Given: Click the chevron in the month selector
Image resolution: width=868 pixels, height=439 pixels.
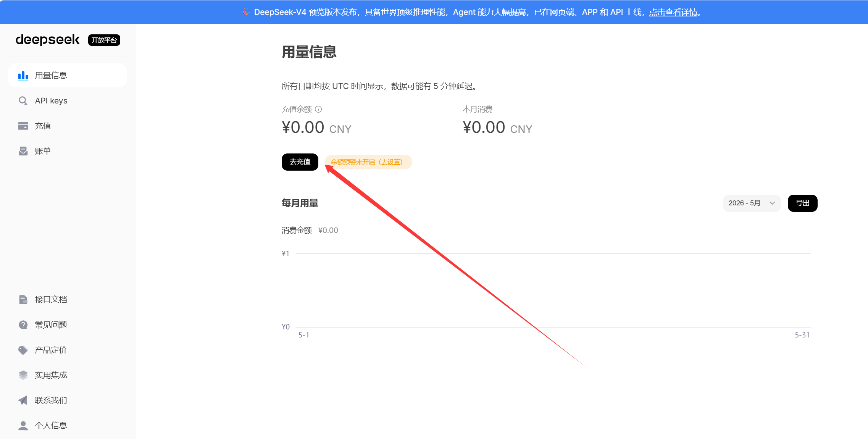Looking at the screenshot, I should pyautogui.click(x=772, y=203).
